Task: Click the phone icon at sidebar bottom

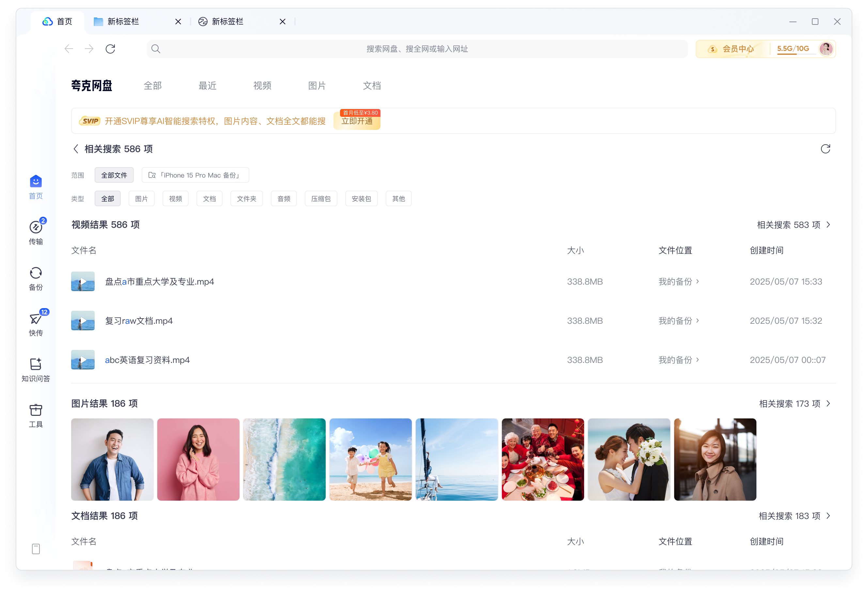Action: pyautogui.click(x=36, y=549)
